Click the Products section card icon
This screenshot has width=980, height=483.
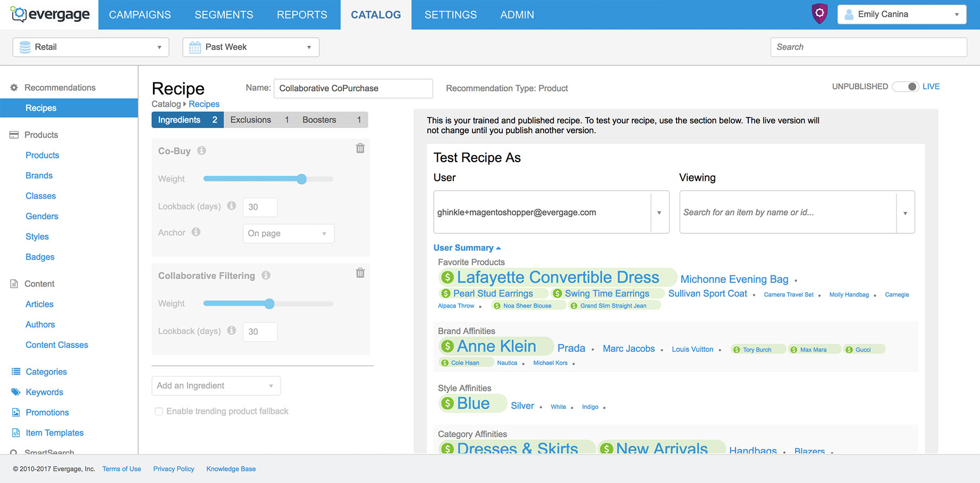click(x=14, y=135)
